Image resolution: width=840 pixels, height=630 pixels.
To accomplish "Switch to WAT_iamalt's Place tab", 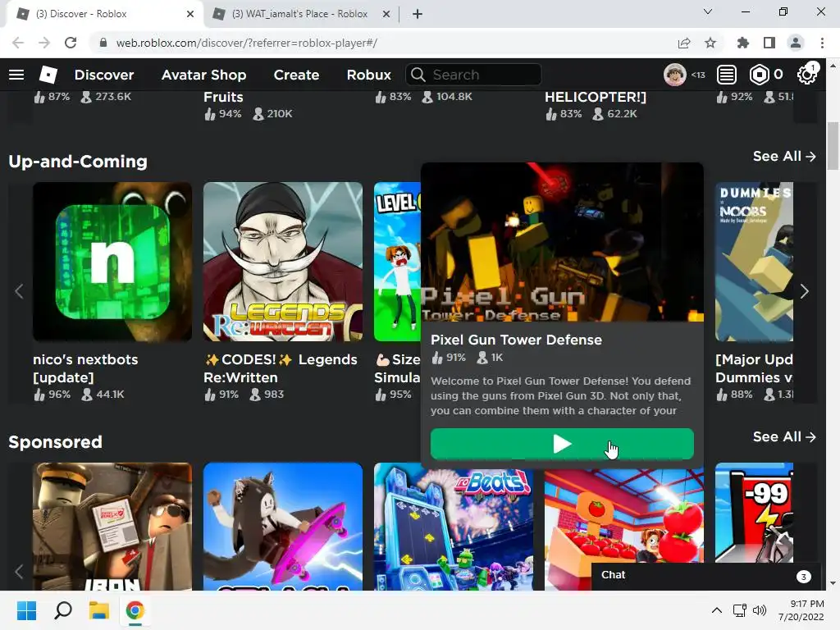I will [x=299, y=14].
